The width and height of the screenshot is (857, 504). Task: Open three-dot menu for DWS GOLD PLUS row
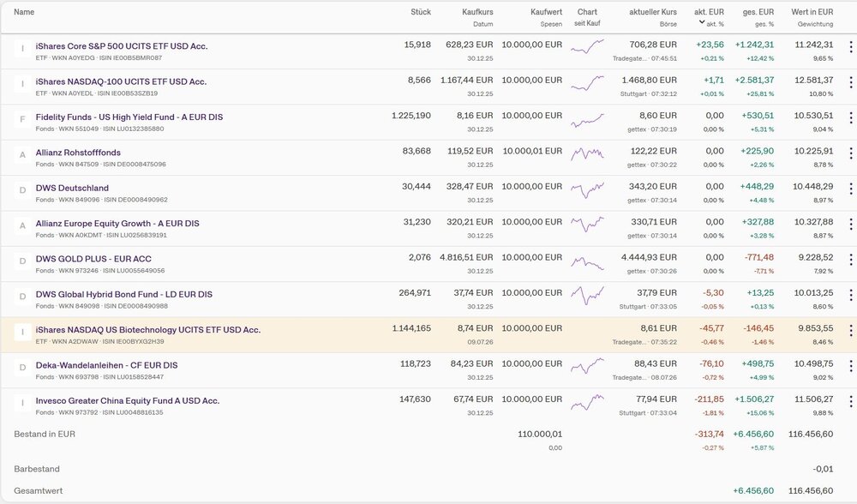(x=850, y=261)
